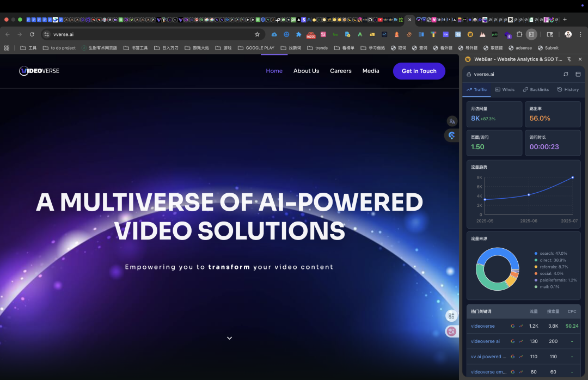Image resolution: width=588 pixels, height=380 pixels.
Task: Click the Submit bookmark
Action: tap(548, 48)
